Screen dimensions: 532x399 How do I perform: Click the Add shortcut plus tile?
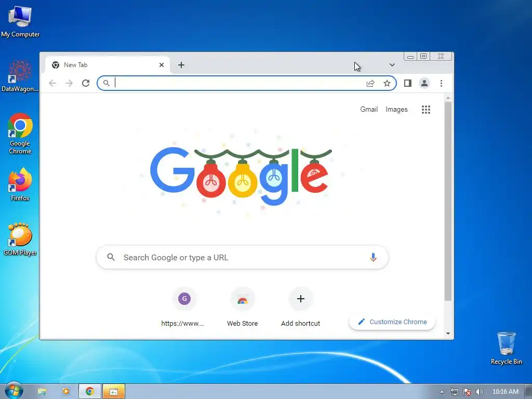[x=301, y=299]
